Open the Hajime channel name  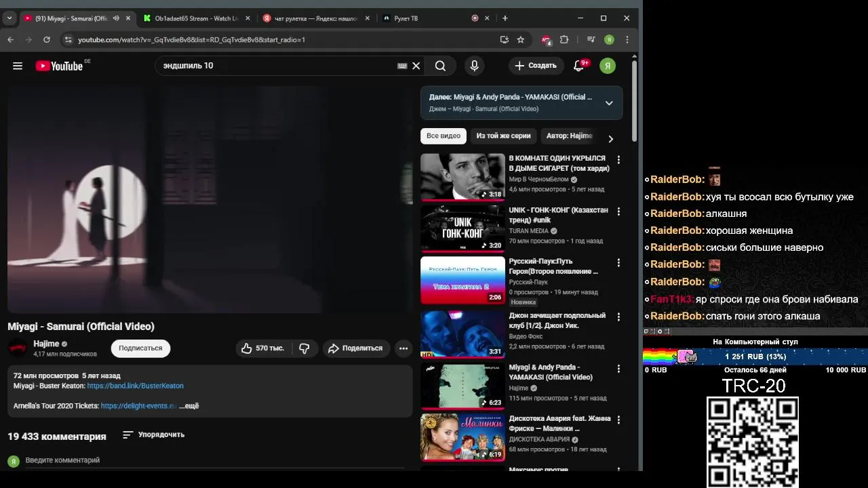click(46, 344)
